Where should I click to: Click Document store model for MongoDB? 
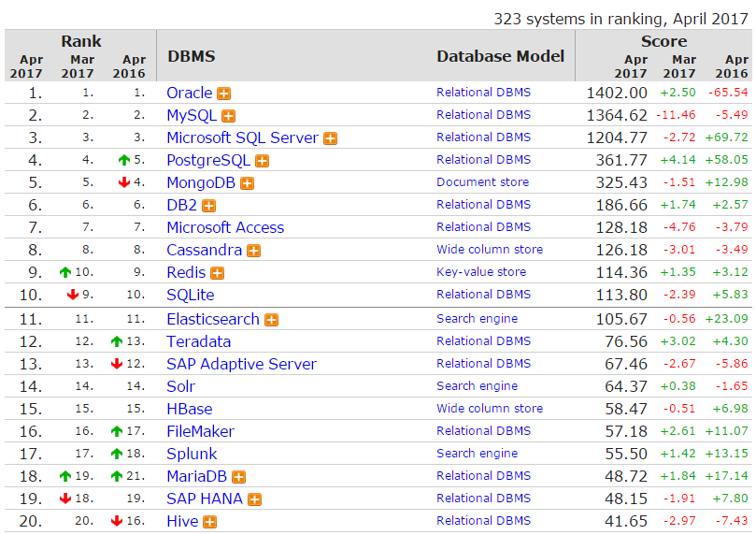(x=482, y=182)
